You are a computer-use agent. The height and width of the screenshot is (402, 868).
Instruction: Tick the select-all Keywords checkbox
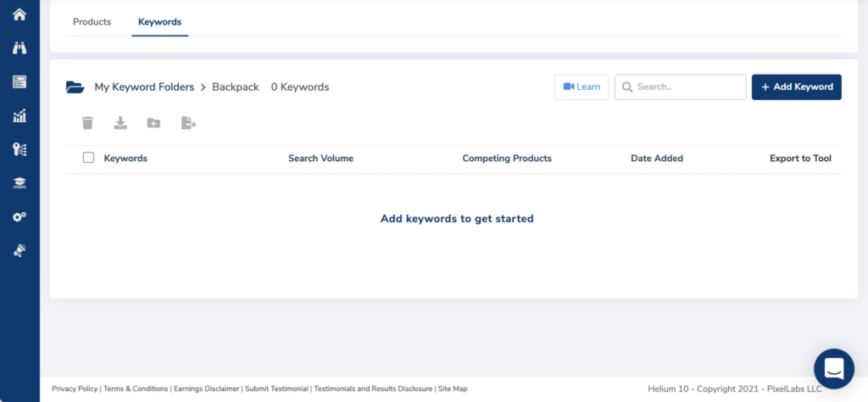point(88,158)
